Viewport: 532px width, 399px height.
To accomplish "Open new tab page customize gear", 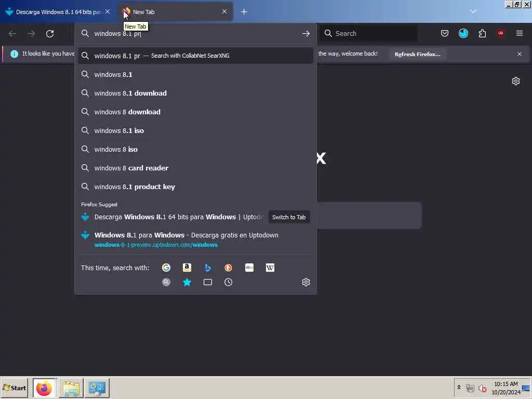I will click(516, 81).
